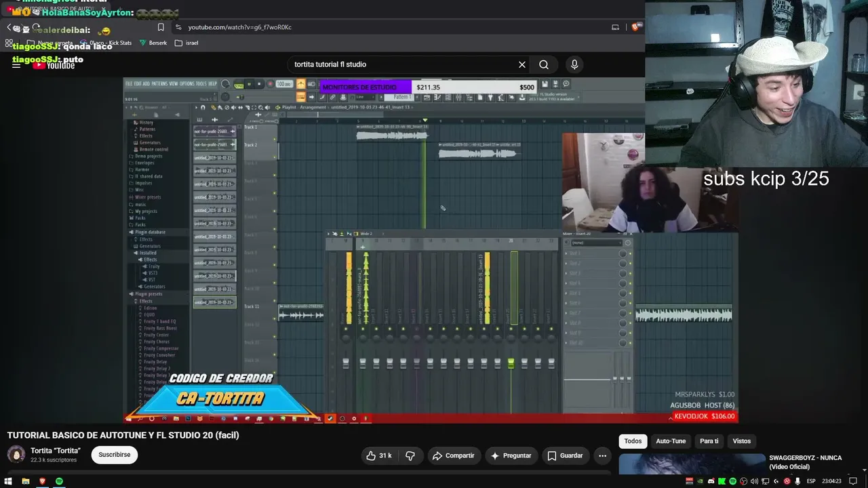Toggle mixer Slot 5 enable switch
868x488 pixels.
(630, 293)
